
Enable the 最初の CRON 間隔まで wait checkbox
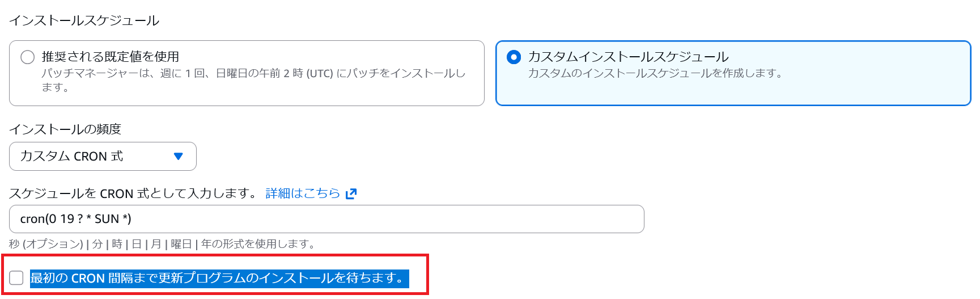click(16, 278)
